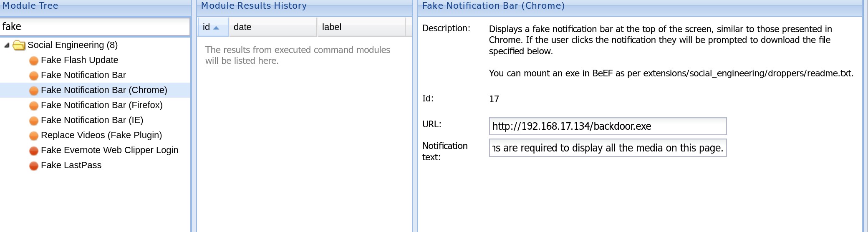Viewport: 868px width, 232px height.
Task: Click the orange icon beside Fake Notification Bar (Firefox)
Action: tap(34, 106)
